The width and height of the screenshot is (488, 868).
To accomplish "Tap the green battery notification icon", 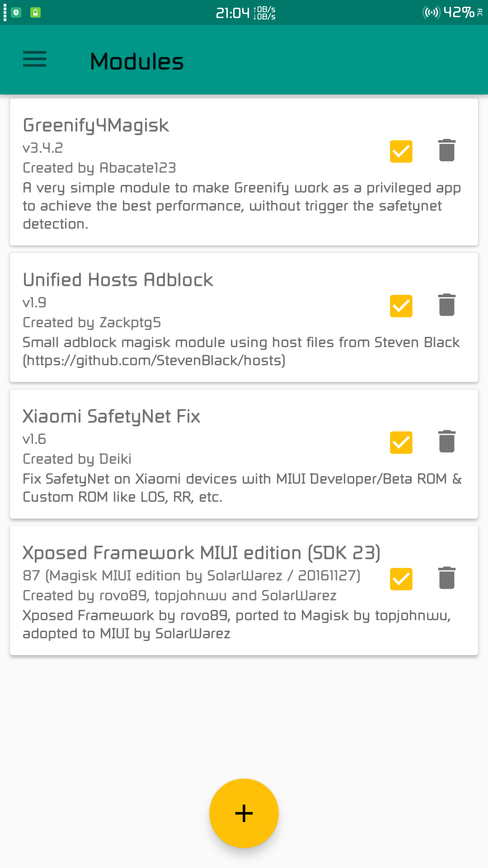I will (x=35, y=13).
